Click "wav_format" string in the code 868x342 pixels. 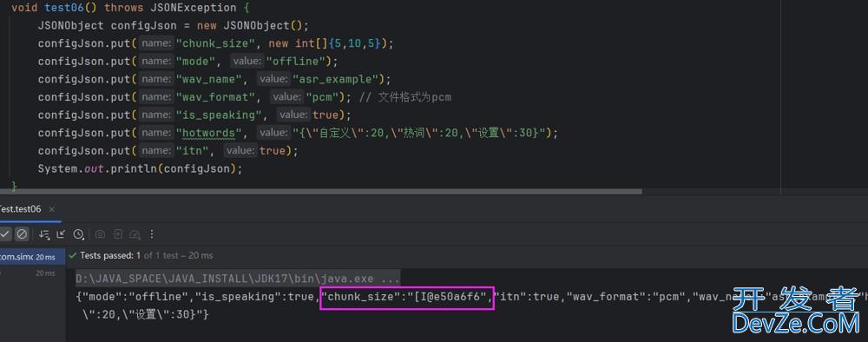tap(216, 97)
